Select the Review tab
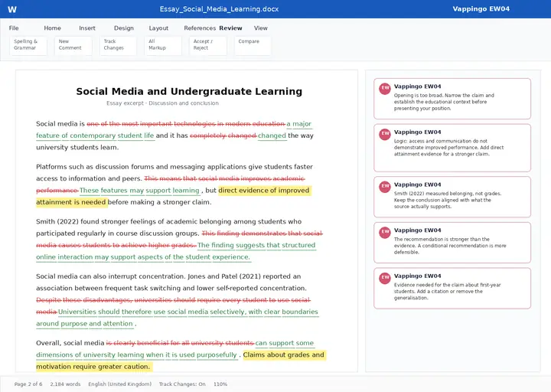This screenshot has width=551, height=392. [231, 28]
